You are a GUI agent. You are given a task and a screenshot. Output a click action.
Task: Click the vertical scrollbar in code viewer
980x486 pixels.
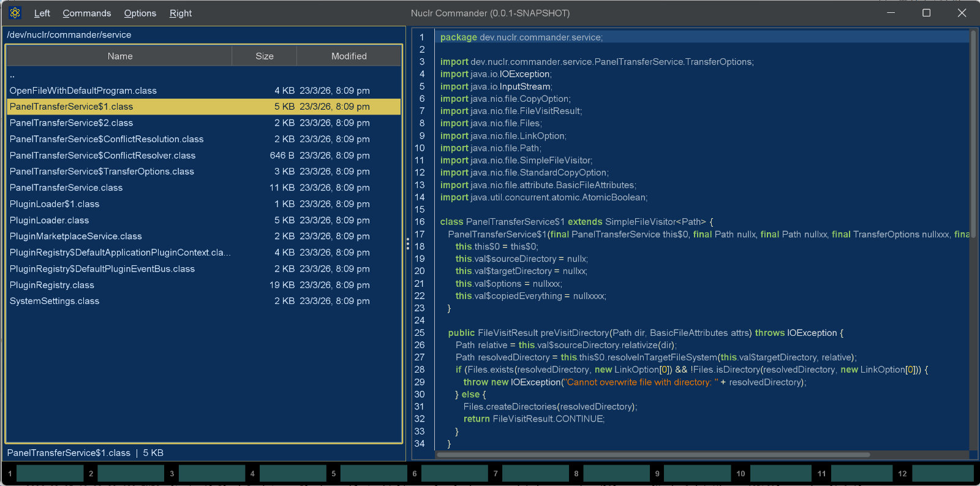973,134
